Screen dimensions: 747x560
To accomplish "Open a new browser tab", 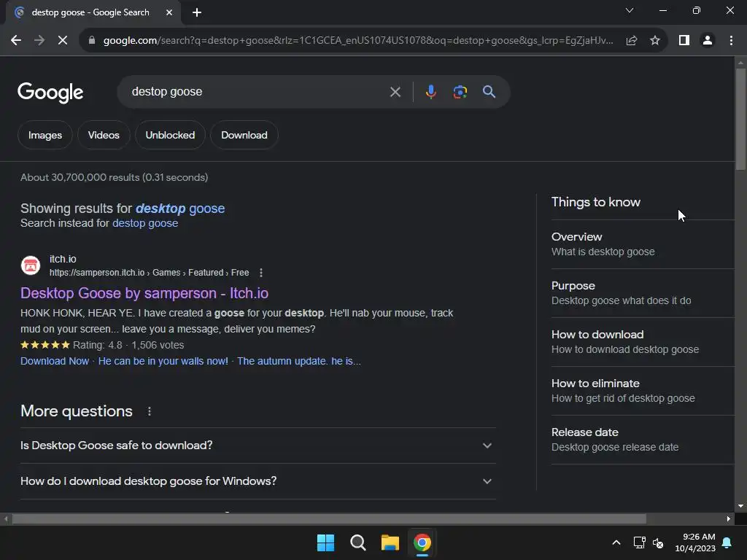I will [x=197, y=12].
